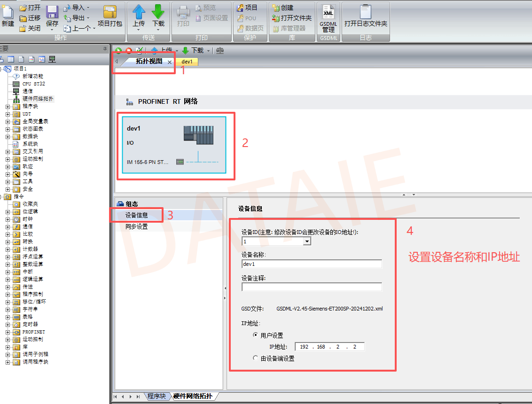Click the monitor icon in left panel toolbar

coord(52,59)
